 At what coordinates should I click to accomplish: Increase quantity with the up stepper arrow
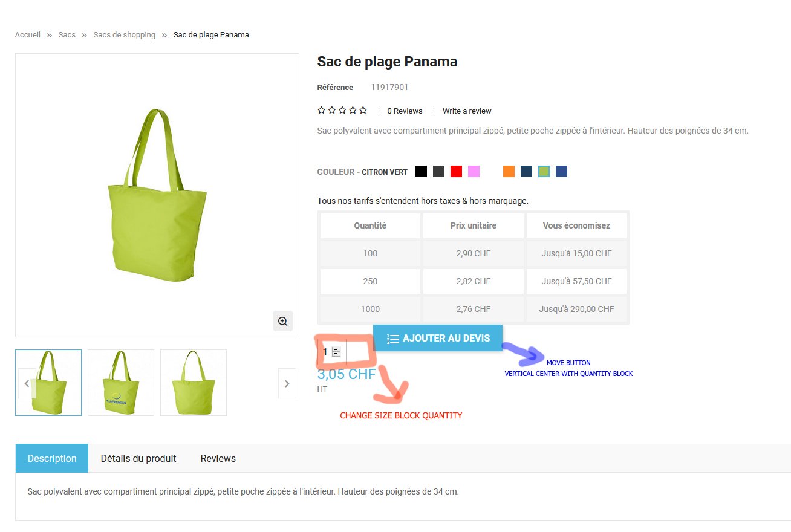pos(336,349)
